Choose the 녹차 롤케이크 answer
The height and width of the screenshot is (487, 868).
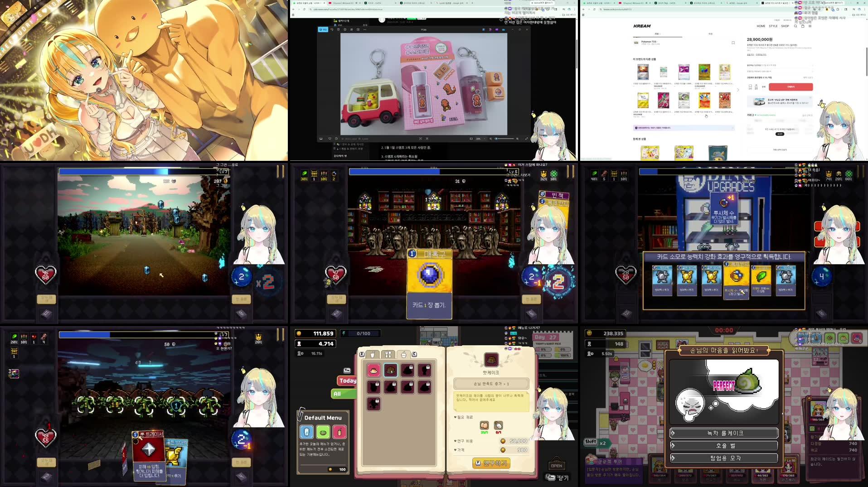click(724, 433)
